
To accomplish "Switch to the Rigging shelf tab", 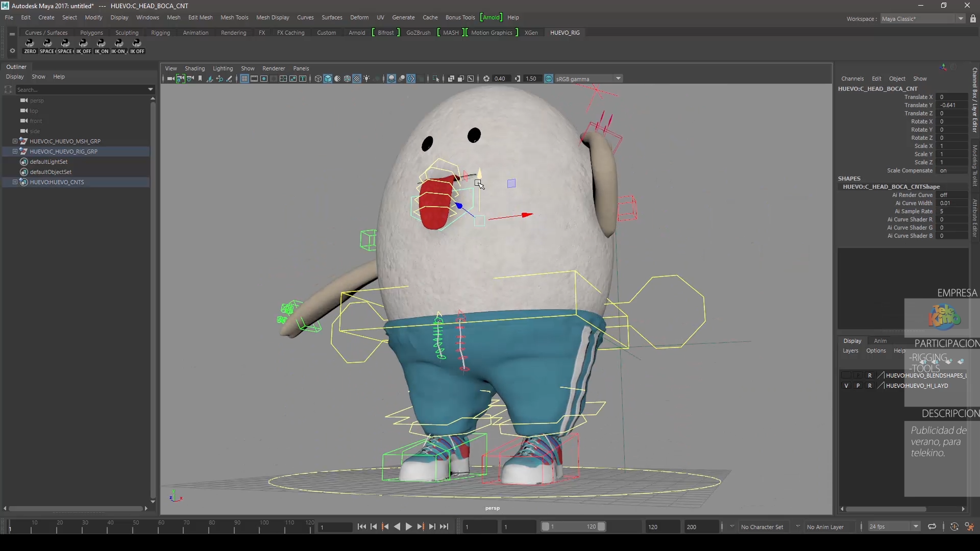I will click(160, 33).
